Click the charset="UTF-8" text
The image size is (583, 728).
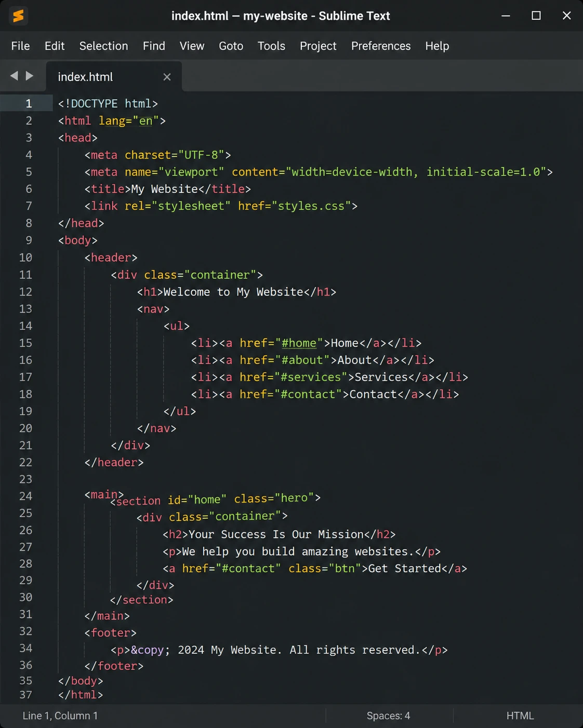174,155
